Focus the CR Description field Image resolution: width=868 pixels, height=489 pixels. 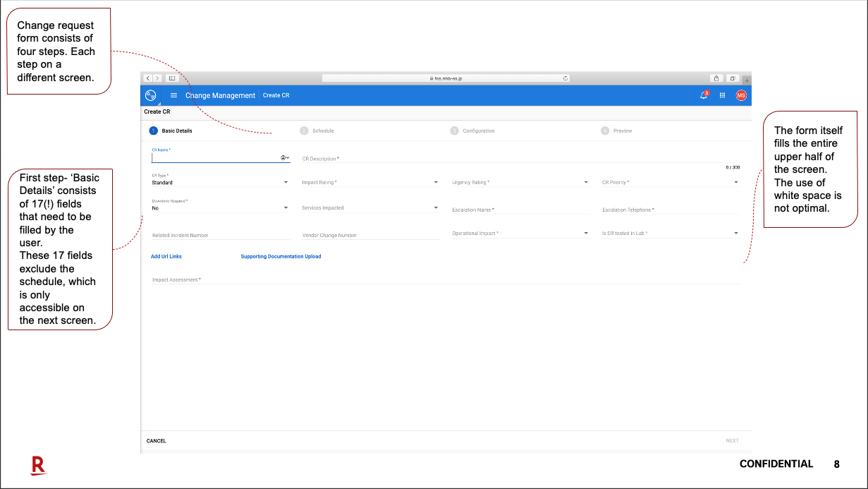pyautogui.click(x=520, y=159)
